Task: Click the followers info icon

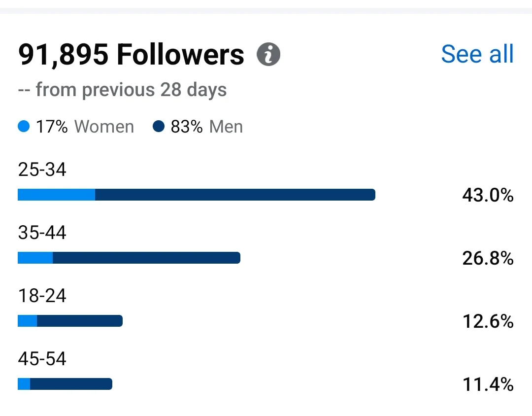Action: 268,54
